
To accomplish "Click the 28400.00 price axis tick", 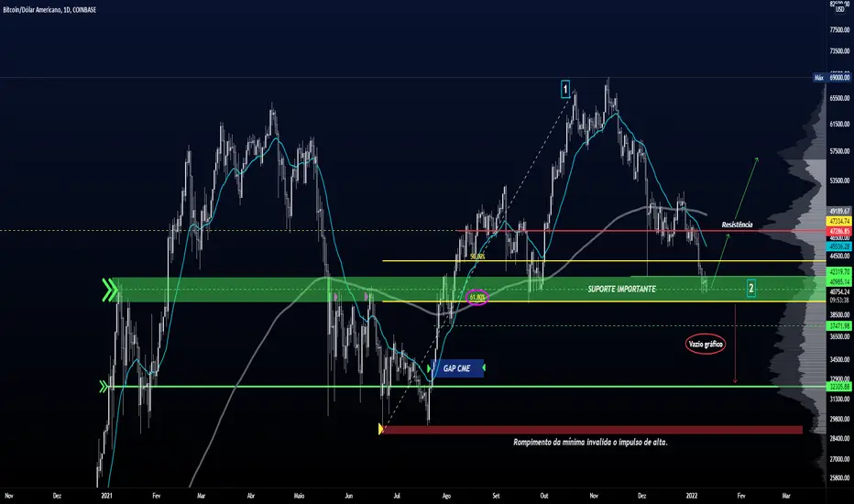I will pos(839,438).
